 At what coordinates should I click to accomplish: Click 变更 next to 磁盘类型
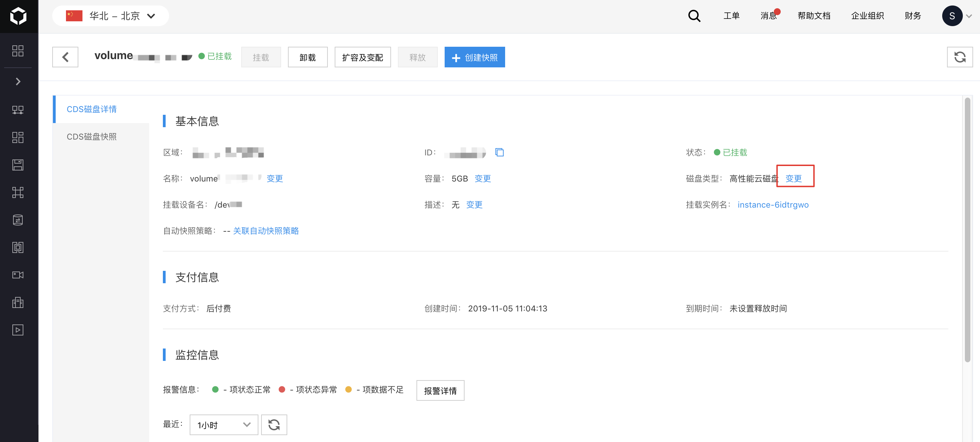point(794,178)
